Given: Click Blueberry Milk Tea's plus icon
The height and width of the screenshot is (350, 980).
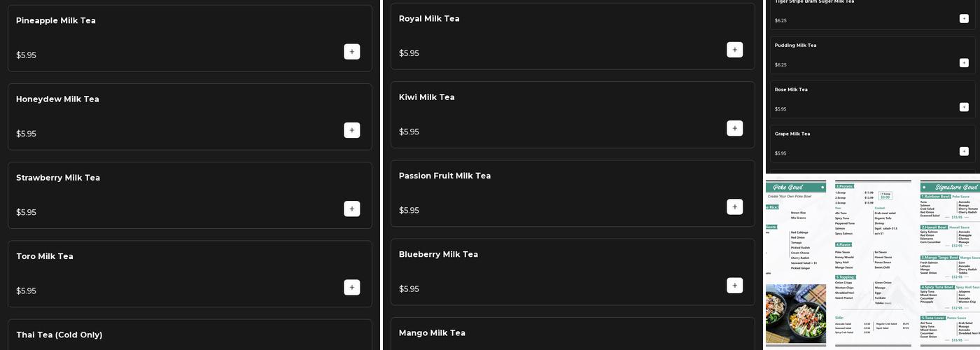Looking at the screenshot, I should (734, 285).
